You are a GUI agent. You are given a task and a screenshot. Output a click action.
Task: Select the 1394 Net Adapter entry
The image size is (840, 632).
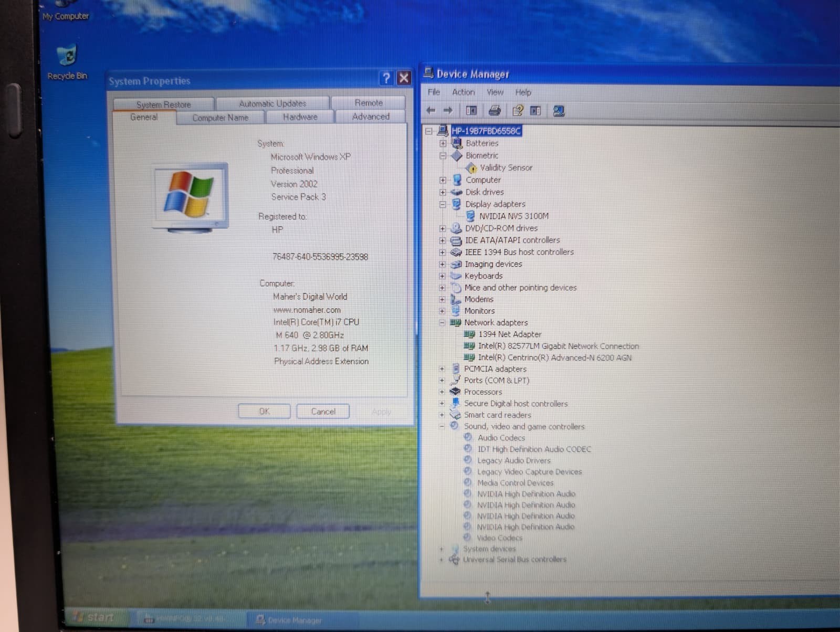pyautogui.click(x=509, y=334)
